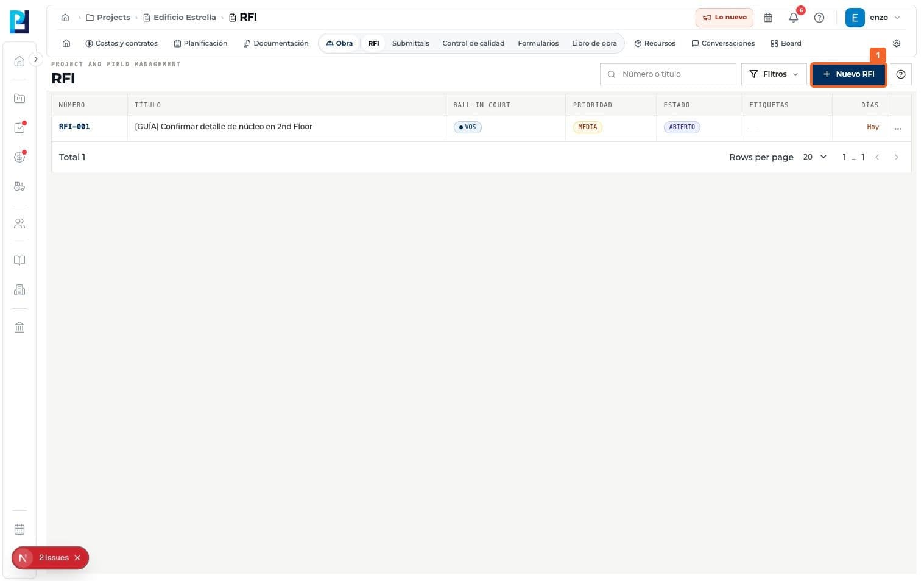
Task: Go to Projects in breadcrumb
Action: click(x=108, y=18)
